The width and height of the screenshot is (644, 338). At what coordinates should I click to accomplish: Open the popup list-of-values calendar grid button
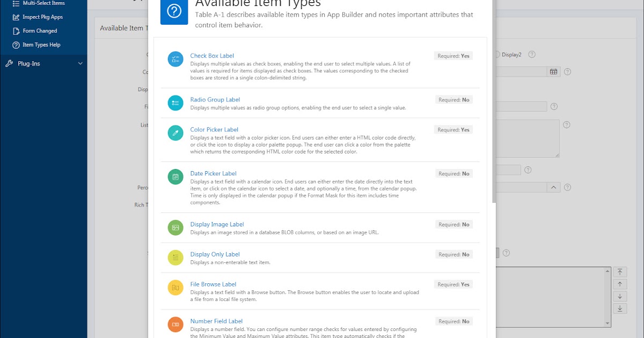coord(553,72)
